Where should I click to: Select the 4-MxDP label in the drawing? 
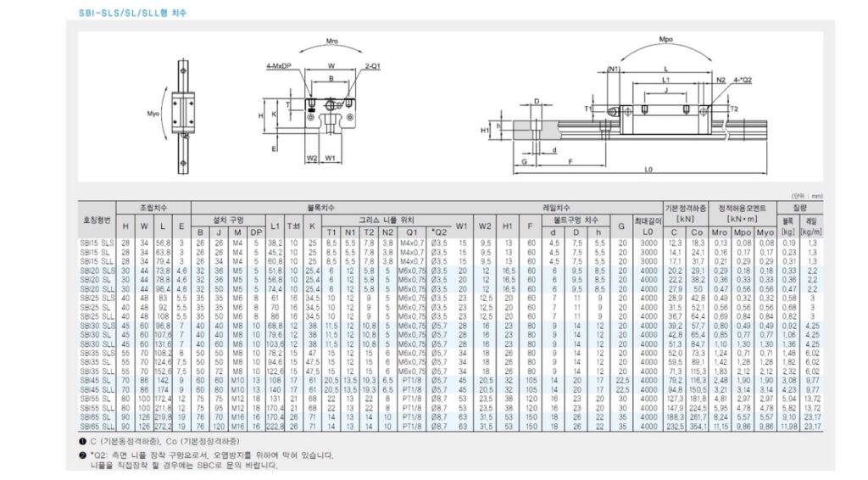(x=278, y=66)
